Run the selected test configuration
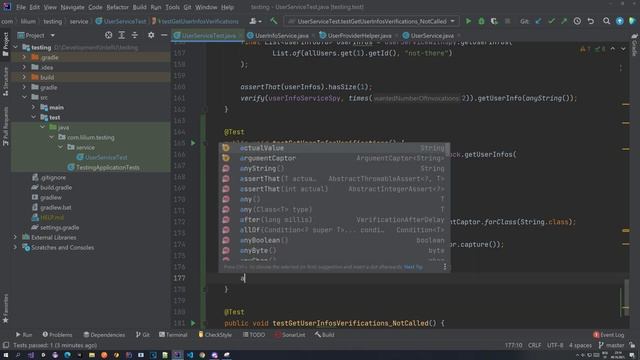Viewport: 640px width, 360px height. (x=468, y=21)
